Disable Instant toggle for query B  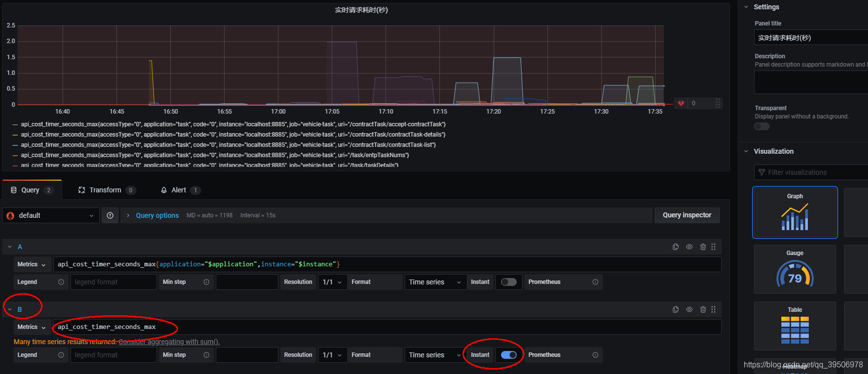tap(509, 355)
